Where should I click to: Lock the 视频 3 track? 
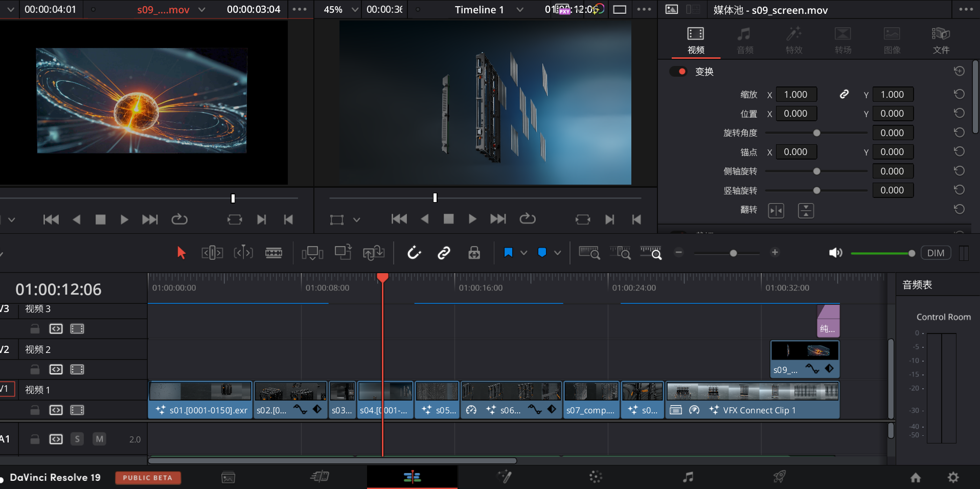(35, 328)
